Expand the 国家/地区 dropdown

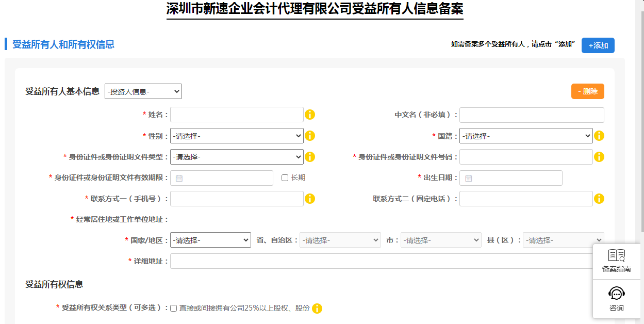[210, 240]
